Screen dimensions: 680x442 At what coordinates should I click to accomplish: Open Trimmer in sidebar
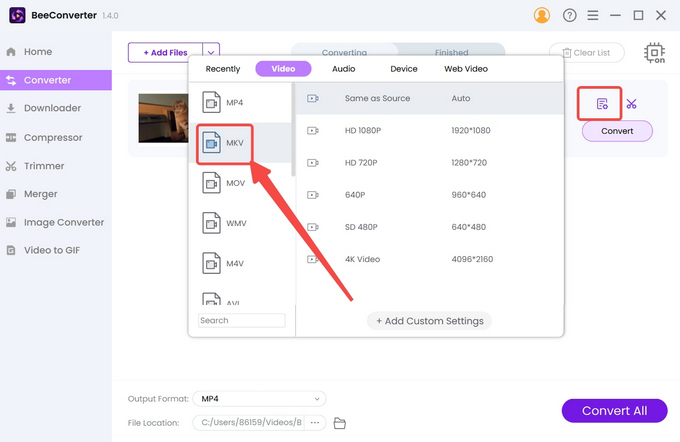pyautogui.click(x=56, y=166)
